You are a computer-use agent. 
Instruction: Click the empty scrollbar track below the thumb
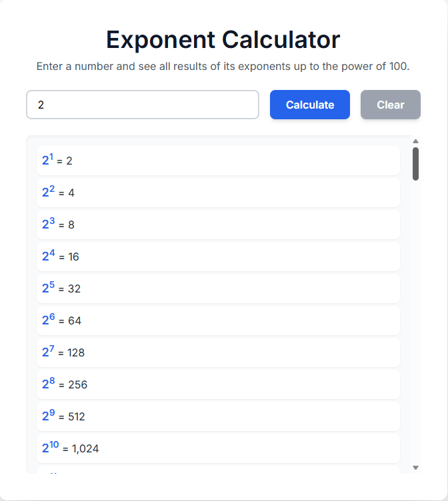[416, 320]
